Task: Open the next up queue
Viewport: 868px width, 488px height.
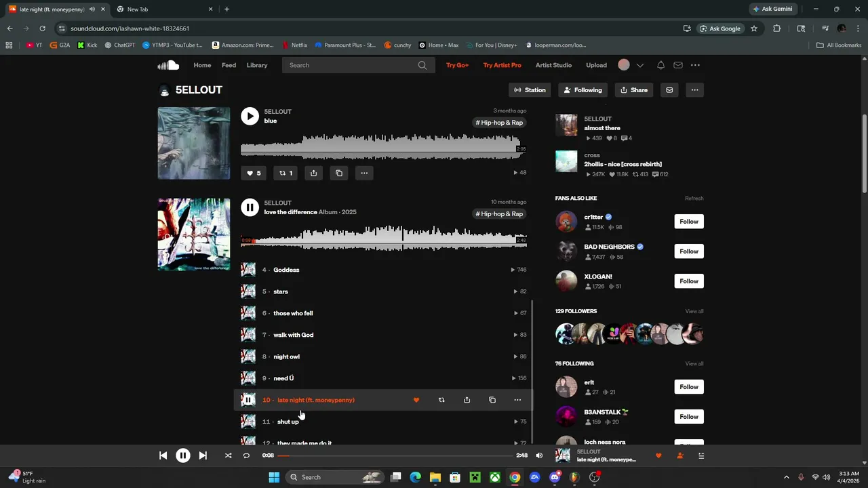Action: coord(701,455)
